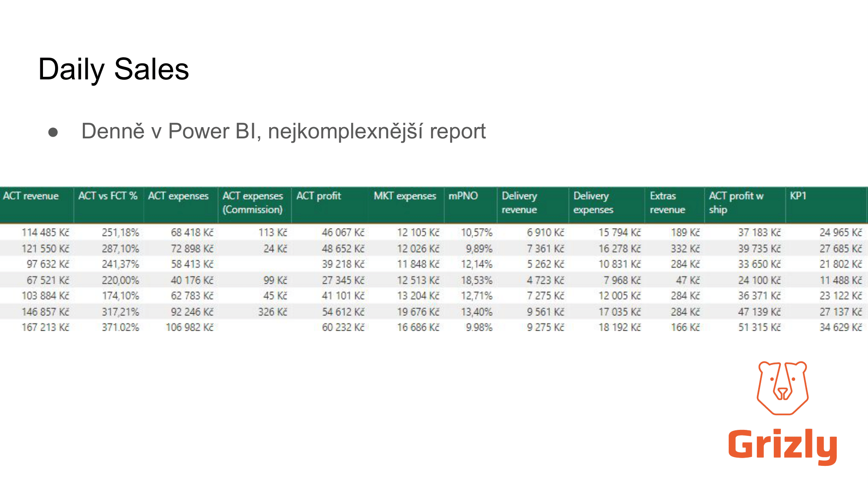The image size is (868, 488).
Task: Select the 9.98% mPNO cell
Action: 480,328
